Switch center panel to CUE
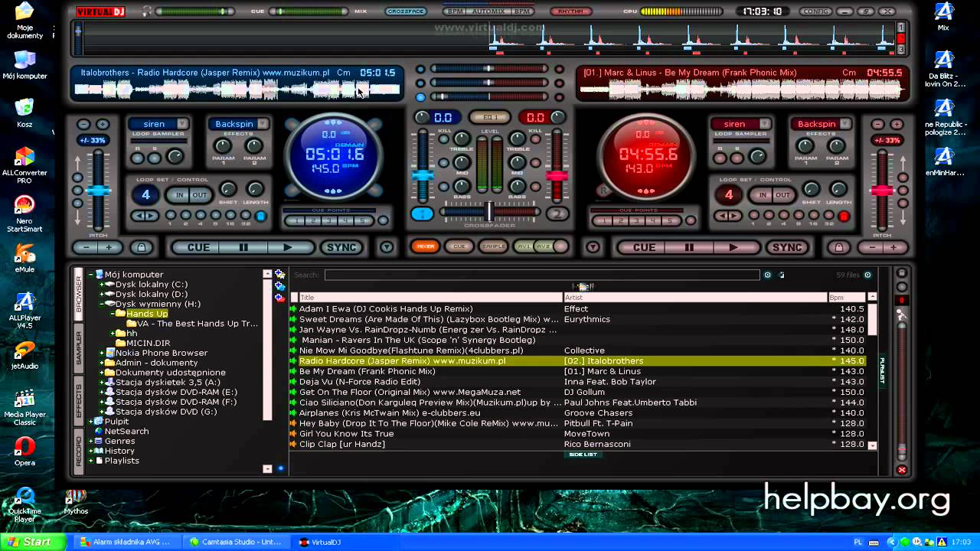The image size is (980, 551). [459, 246]
